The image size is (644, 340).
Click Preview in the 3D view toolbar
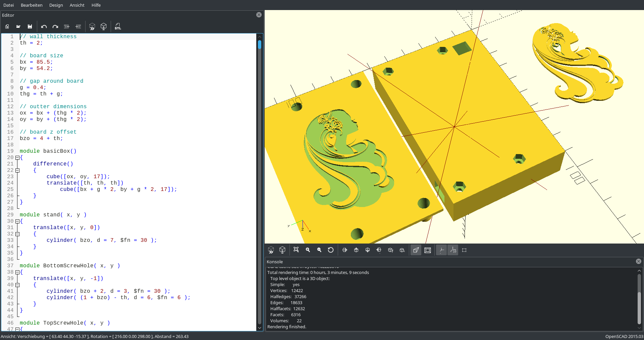(x=271, y=250)
